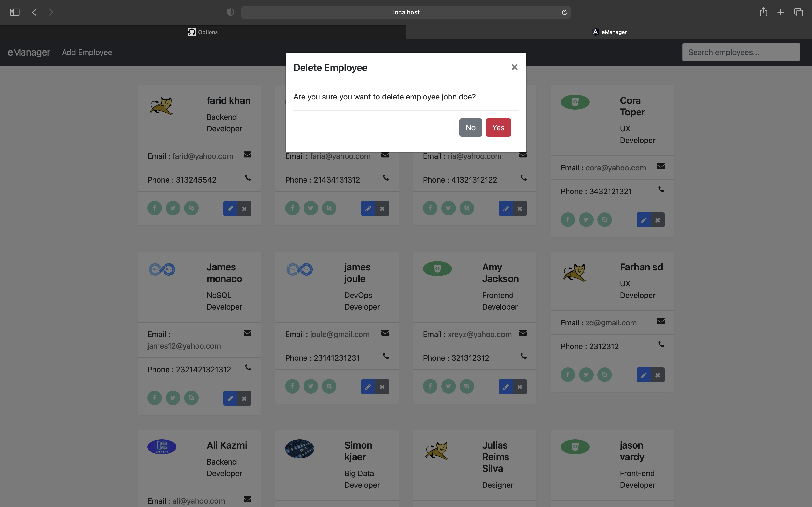Image resolution: width=812 pixels, height=507 pixels.
Task: Open the Add Employee page
Action: click(x=87, y=52)
